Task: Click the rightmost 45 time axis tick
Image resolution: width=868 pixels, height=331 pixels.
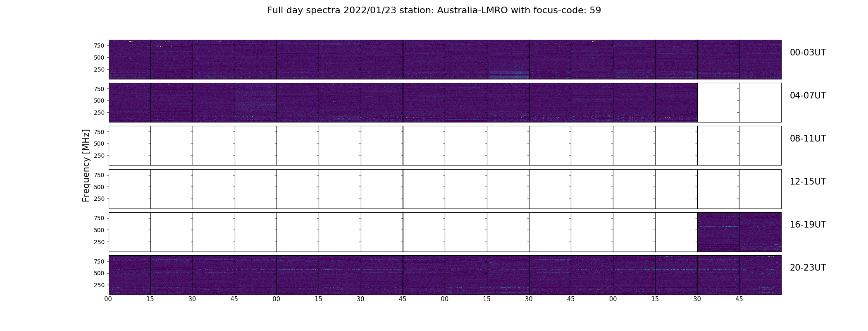Action: click(x=739, y=299)
